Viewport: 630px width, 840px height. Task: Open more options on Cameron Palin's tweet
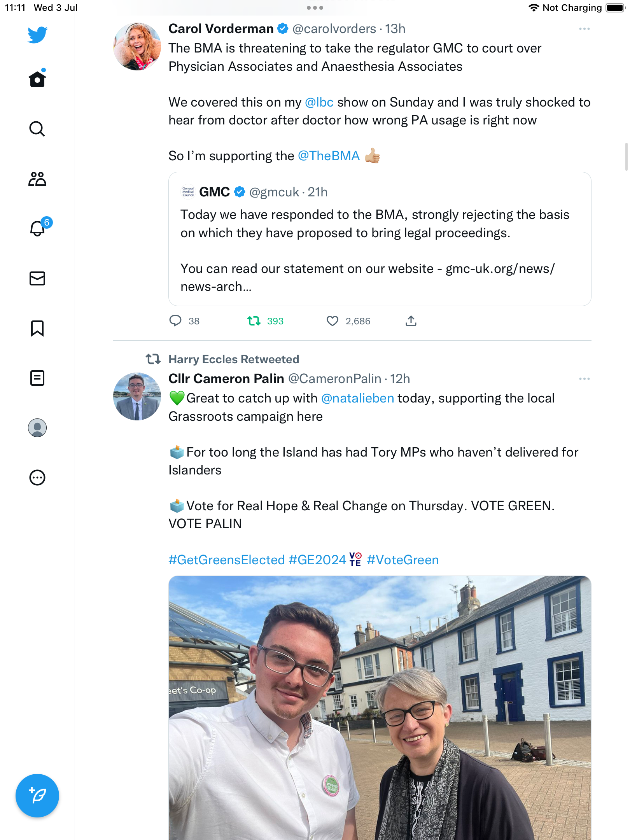tap(584, 379)
